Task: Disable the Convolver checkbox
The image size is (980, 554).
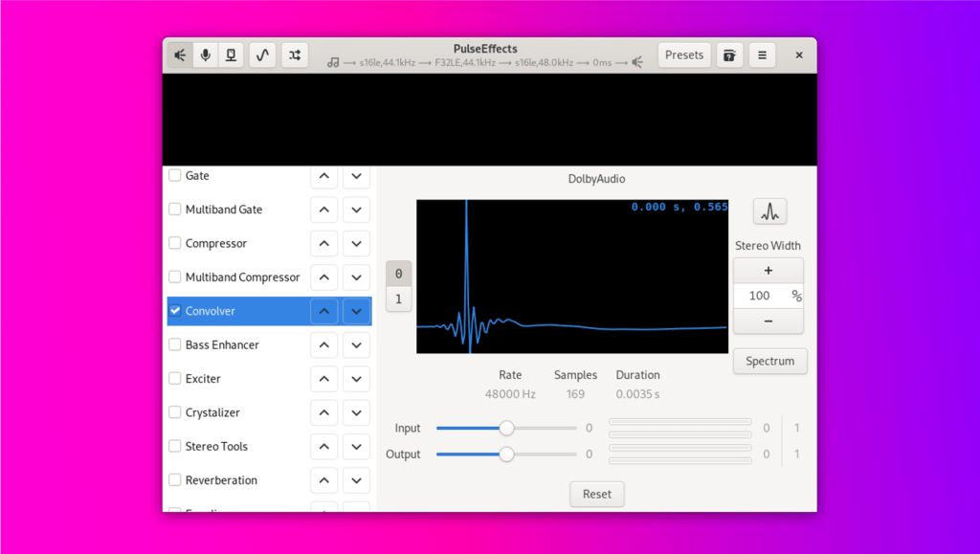Action: (175, 311)
